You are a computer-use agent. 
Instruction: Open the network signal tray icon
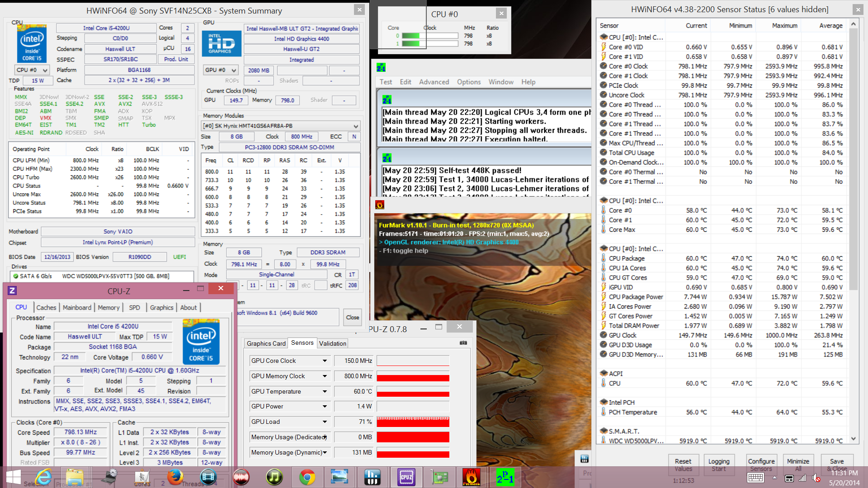coord(803,478)
